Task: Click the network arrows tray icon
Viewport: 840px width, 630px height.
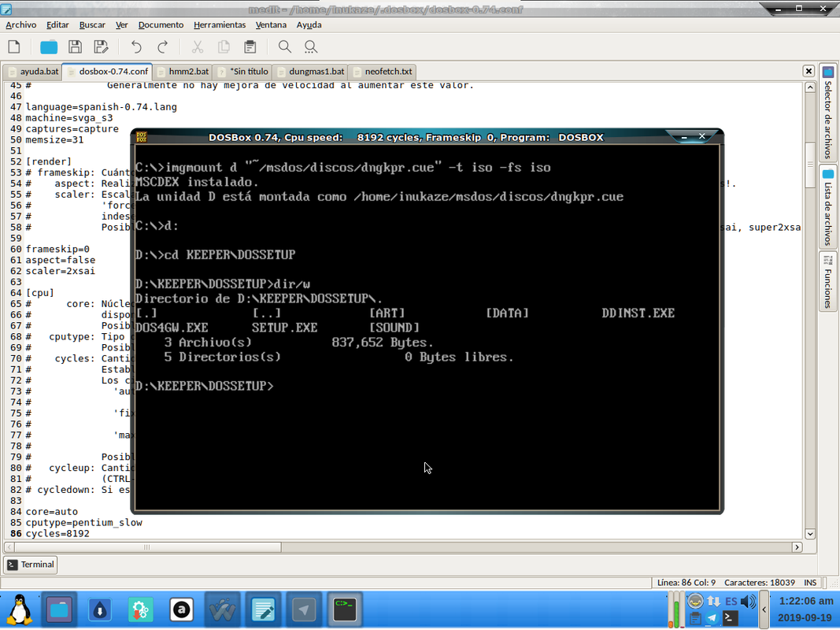Action: pyautogui.click(x=713, y=601)
